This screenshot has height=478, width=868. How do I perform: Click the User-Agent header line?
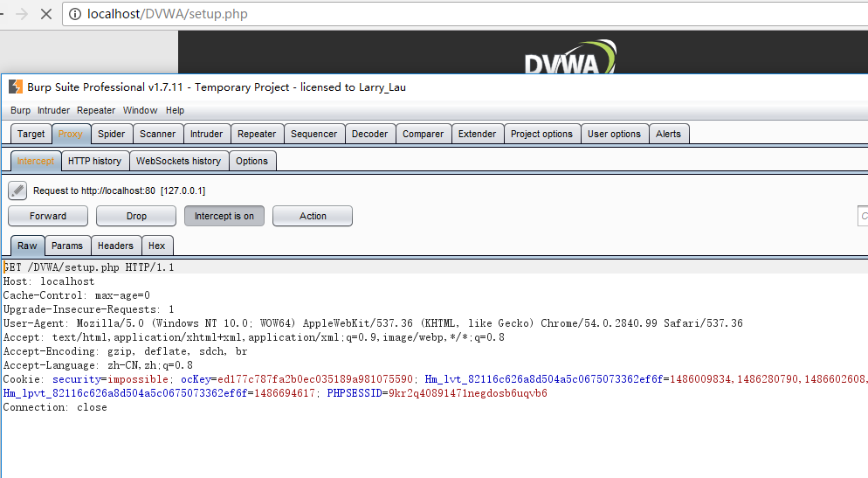pos(373,323)
